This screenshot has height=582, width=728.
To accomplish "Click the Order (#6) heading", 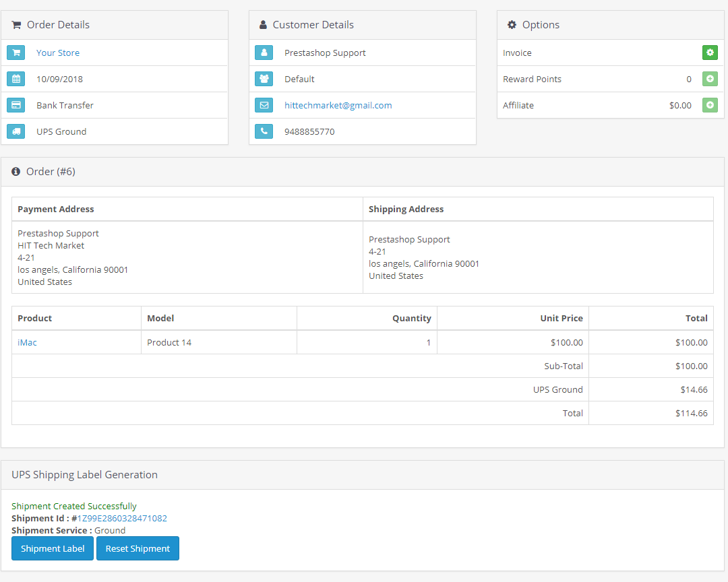I will coord(51,172).
